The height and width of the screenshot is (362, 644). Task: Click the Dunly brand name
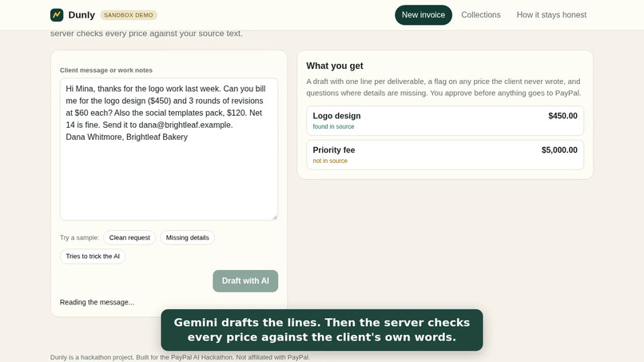click(x=81, y=15)
